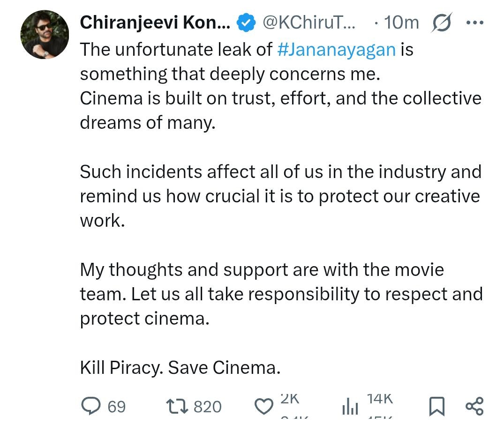Click the 2K likes count

pos(289,399)
